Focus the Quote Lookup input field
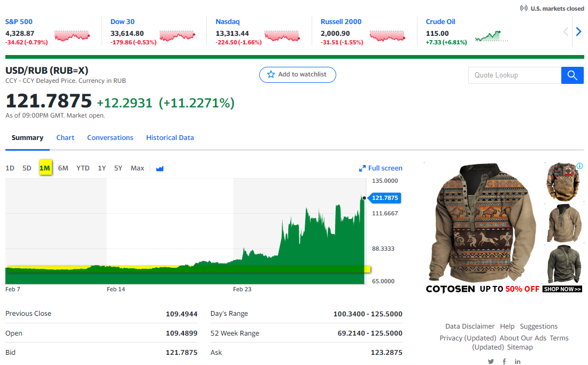Screen dimensions: 588x365 [x=514, y=75]
